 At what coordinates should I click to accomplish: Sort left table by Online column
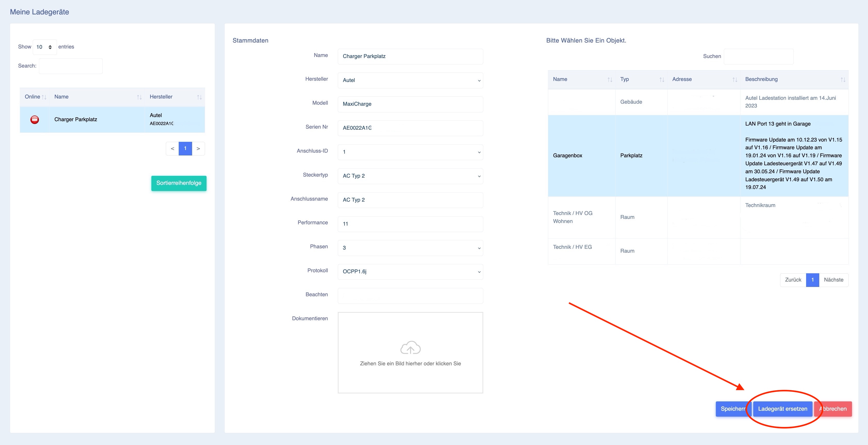35,97
